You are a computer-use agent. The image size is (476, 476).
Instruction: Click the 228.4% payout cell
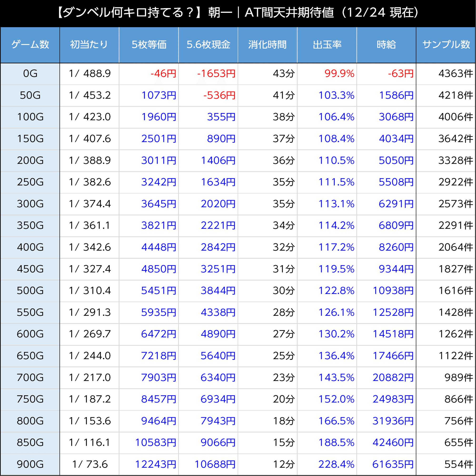(x=327, y=465)
